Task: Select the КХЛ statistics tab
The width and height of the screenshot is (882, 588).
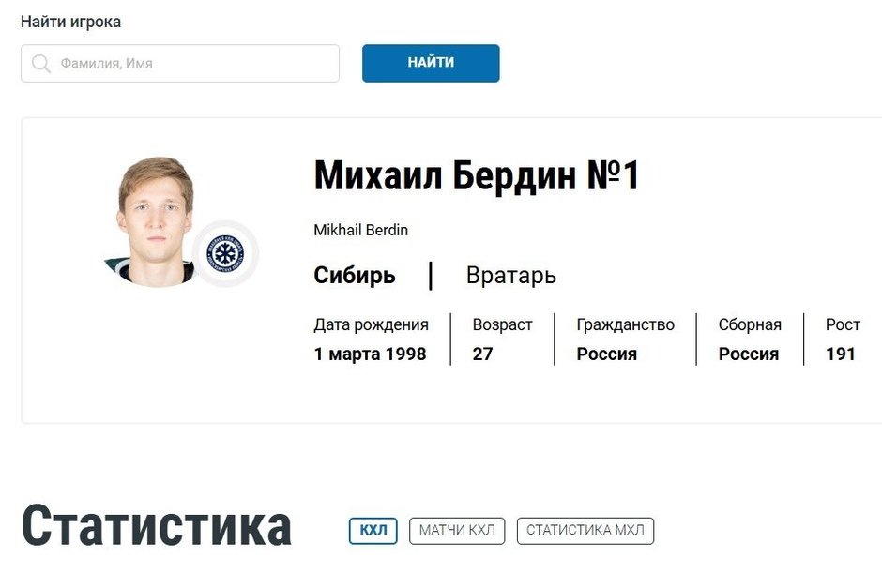Action: point(373,530)
